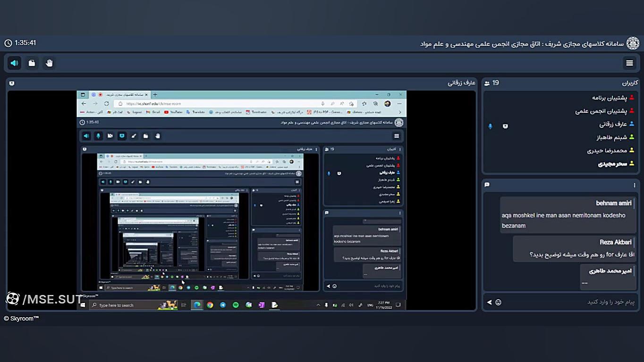
Task: Click the session timer 1:35:41
Action: coord(20,43)
